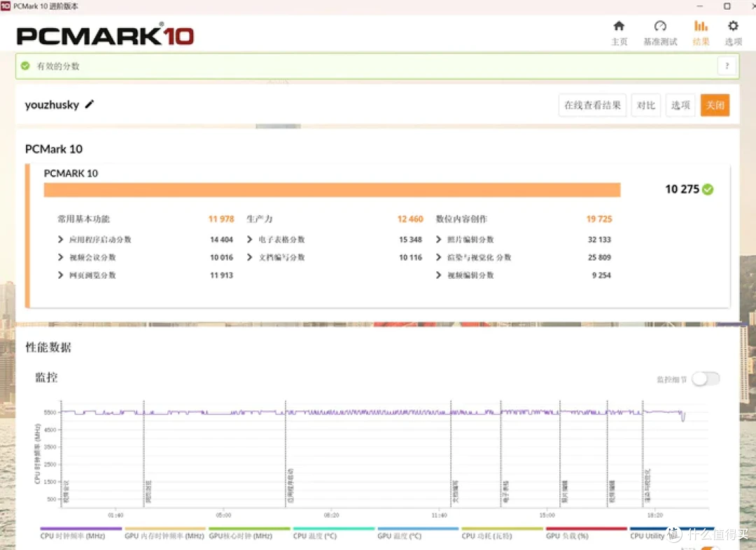Switch to the 结果 tab label
Viewport: 756px width, 550px height.
coord(701,42)
